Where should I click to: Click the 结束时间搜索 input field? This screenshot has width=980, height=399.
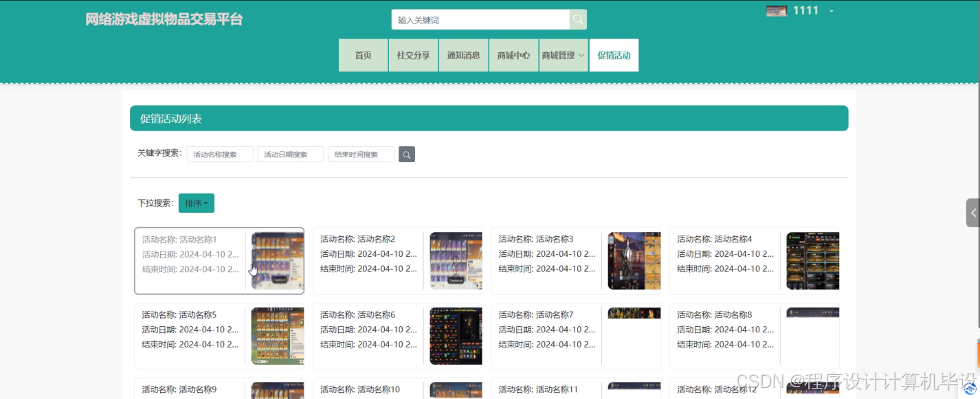(361, 155)
